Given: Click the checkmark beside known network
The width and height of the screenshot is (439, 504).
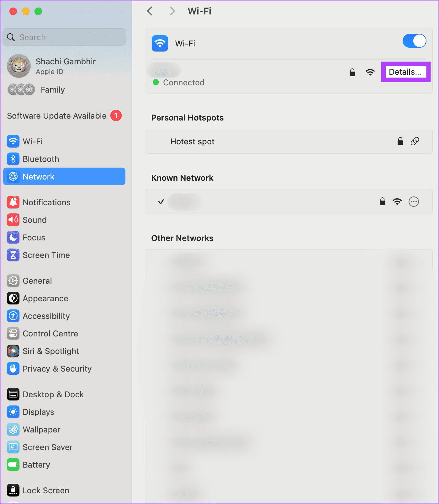Looking at the screenshot, I should pyautogui.click(x=161, y=201).
